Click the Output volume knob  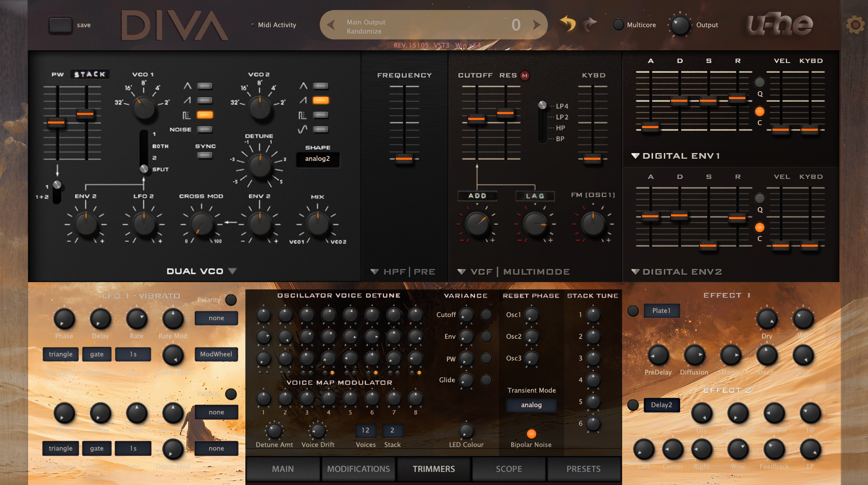[680, 25]
